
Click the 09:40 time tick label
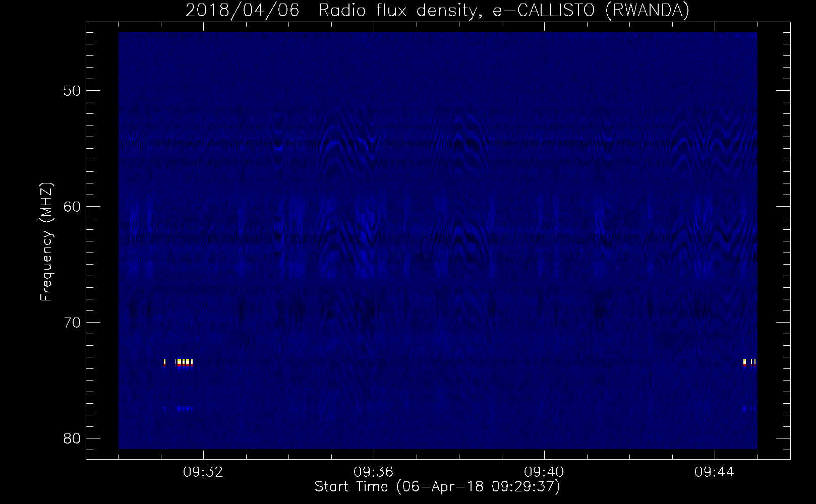click(544, 472)
